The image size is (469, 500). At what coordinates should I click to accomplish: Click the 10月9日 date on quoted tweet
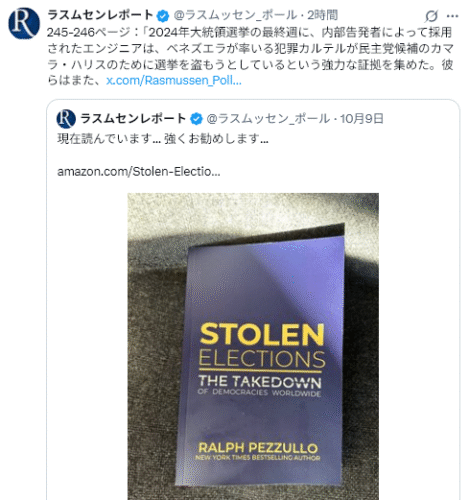362,119
